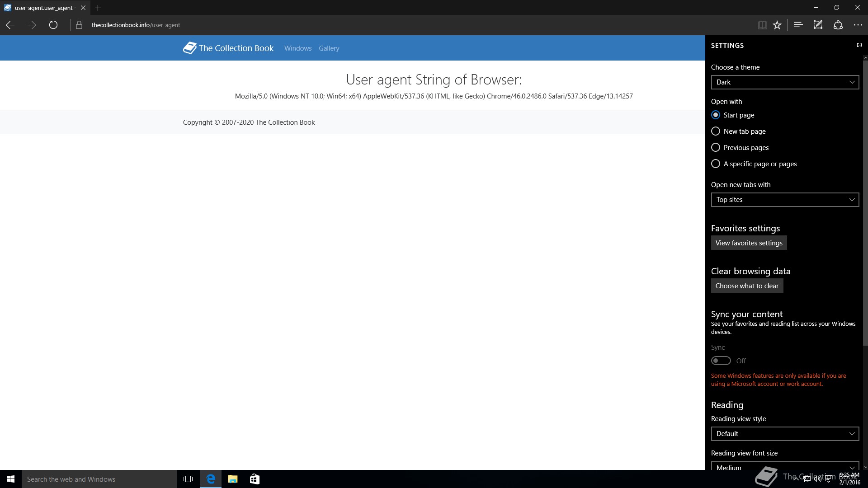Open the Windows Start menu

(11, 479)
